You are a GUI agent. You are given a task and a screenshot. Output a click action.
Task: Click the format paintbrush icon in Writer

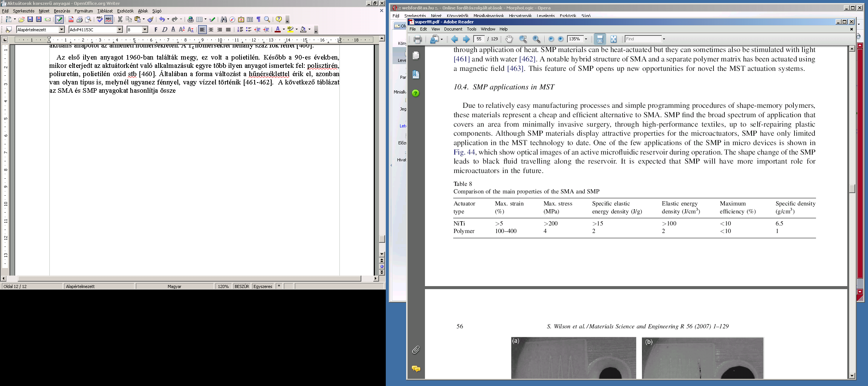click(150, 19)
